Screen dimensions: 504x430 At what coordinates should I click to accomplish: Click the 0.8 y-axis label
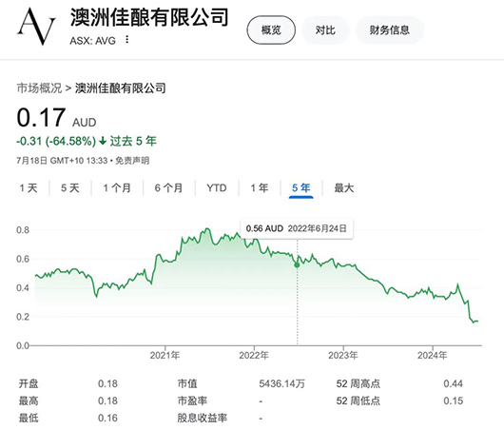coord(23,230)
